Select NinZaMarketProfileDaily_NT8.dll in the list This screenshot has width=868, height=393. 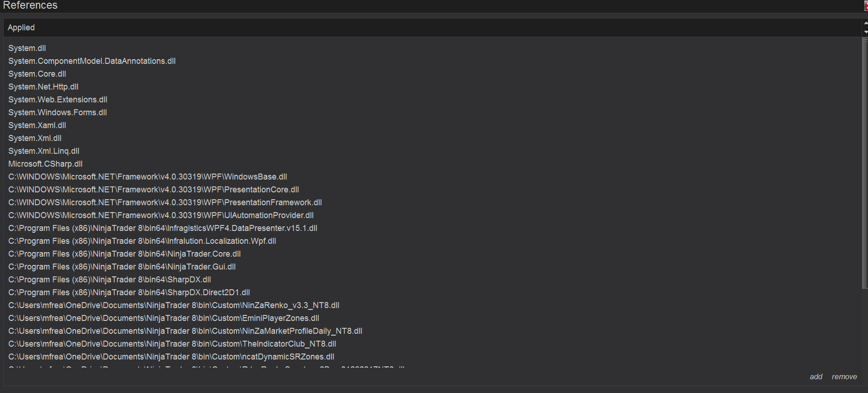pyautogui.click(x=185, y=331)
